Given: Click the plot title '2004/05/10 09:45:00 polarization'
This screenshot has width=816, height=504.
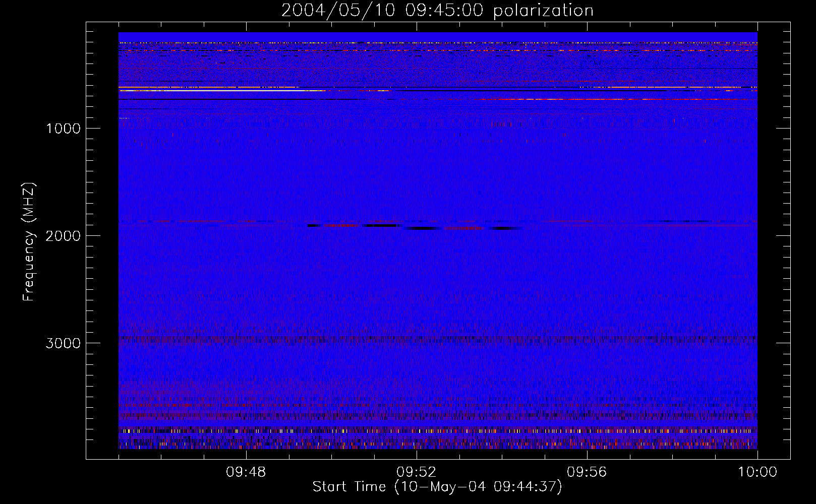Looking at the screenshot, I should (437, 11).
